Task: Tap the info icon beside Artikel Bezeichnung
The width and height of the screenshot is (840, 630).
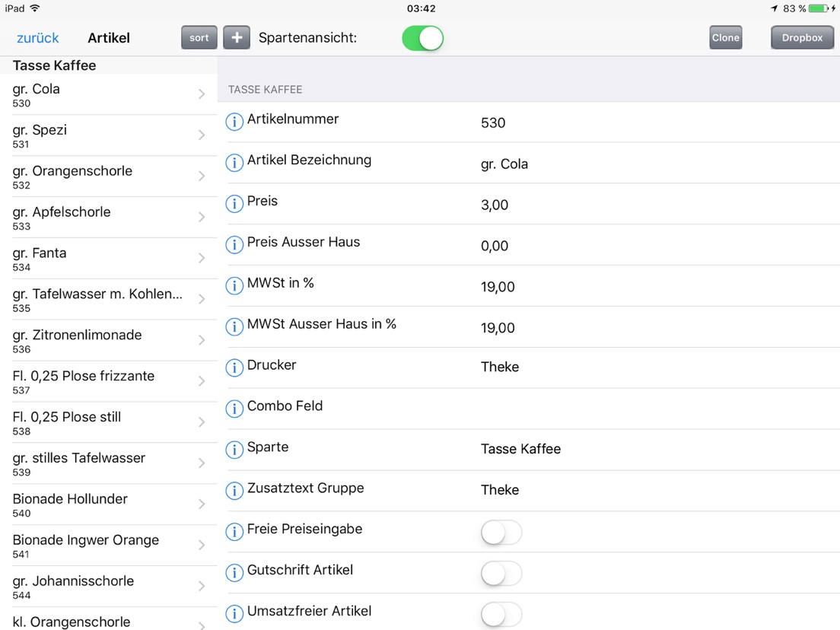Action: point(234,163)
